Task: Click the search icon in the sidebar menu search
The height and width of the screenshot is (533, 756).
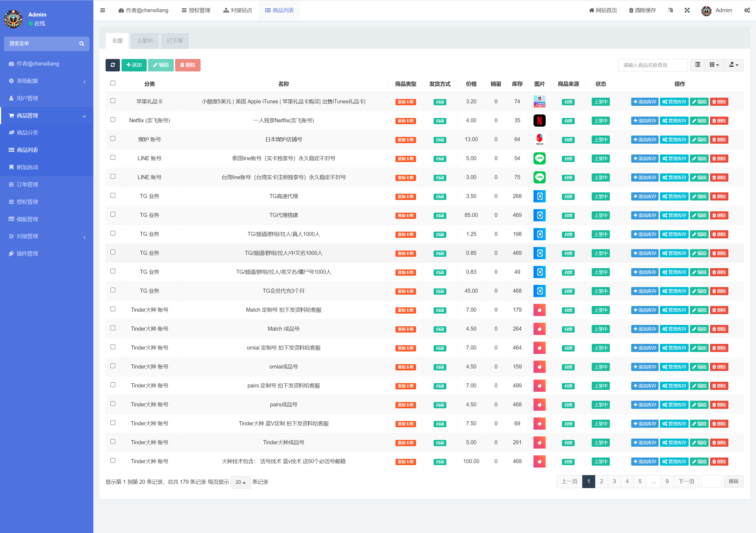Action: click(82, 44)
